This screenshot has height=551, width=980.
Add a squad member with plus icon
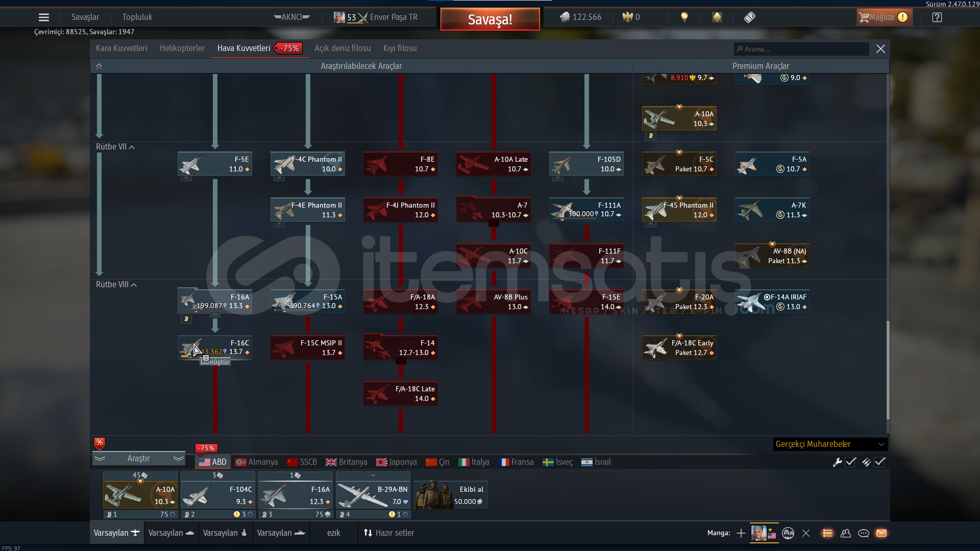741,533
